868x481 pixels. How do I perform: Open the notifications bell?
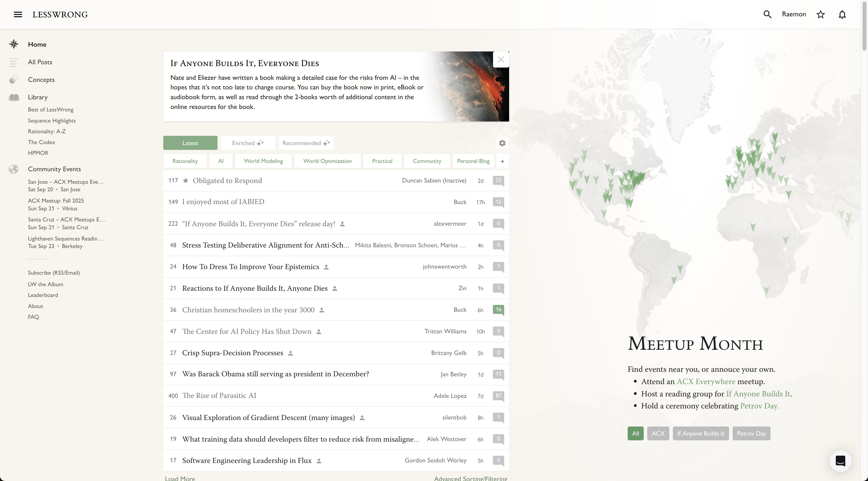click(x=842, y=15)
